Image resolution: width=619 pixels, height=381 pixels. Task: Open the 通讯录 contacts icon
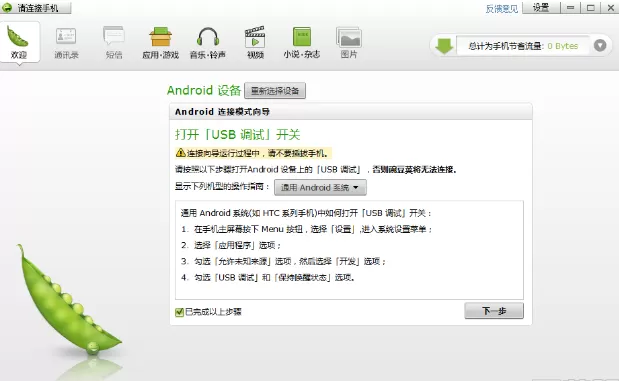point(66,42)
